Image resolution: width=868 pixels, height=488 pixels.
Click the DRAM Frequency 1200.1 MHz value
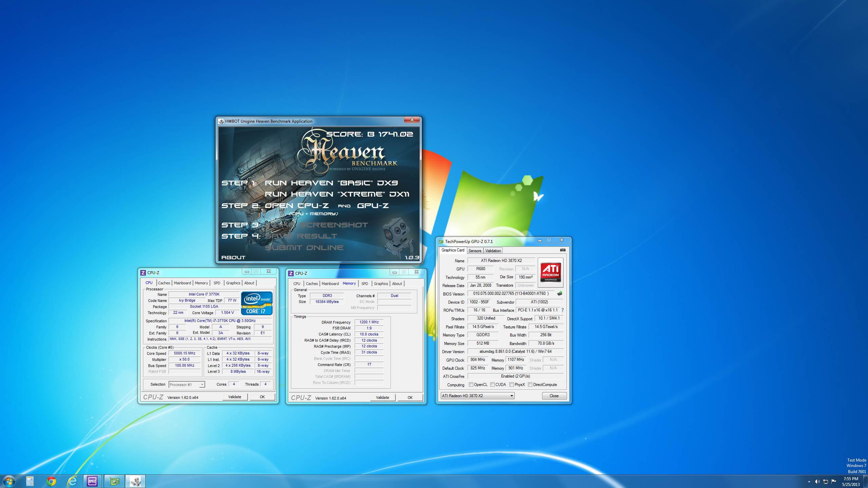click(369, 322)
